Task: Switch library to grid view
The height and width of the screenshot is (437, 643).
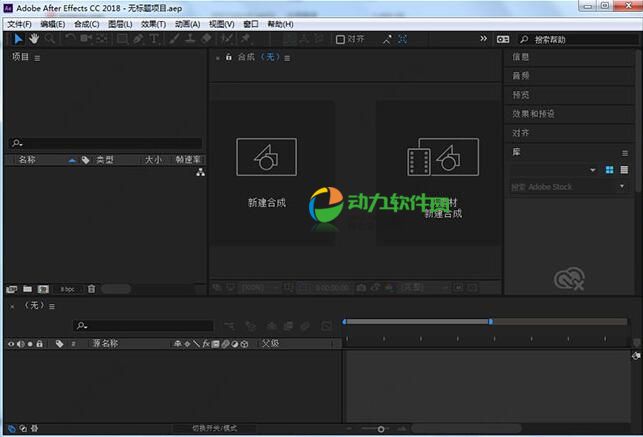Action: tap(609, 170)
